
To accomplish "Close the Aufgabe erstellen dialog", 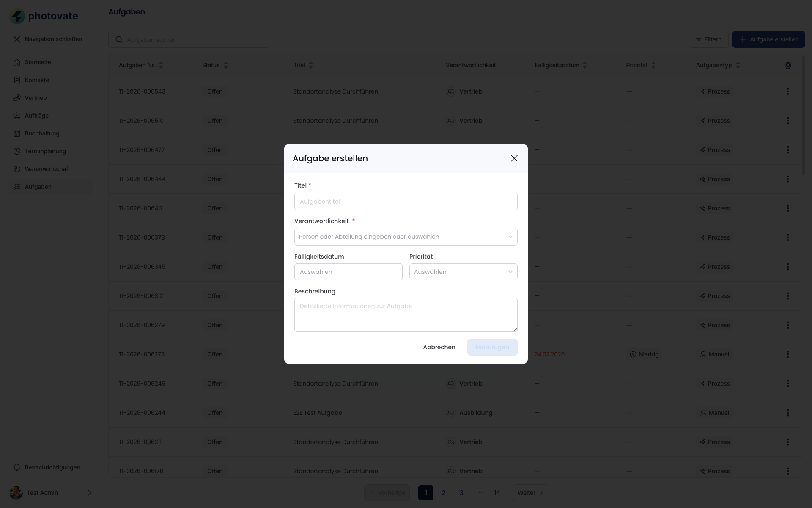I will (514, 158).
